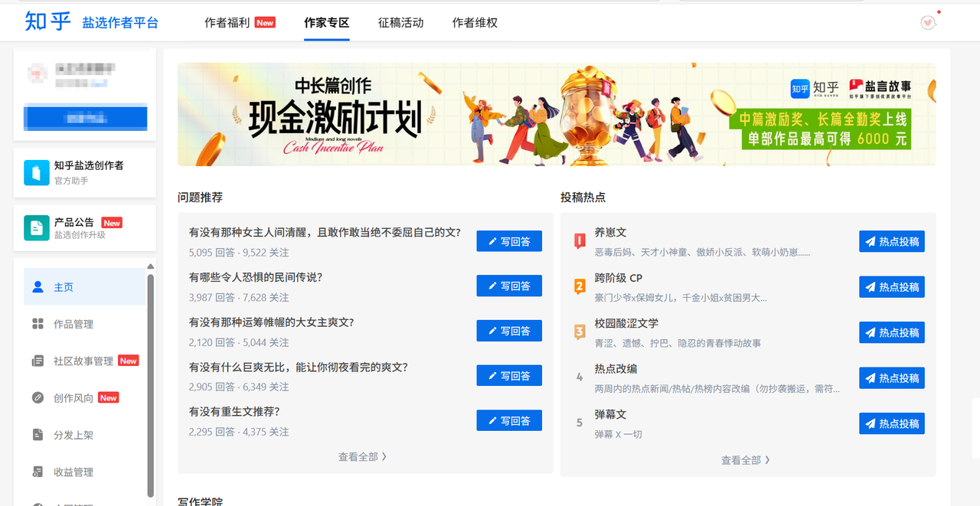Click 写回答 for 重生文推荐 question
The image size is (980, 506).
[509, 420]
